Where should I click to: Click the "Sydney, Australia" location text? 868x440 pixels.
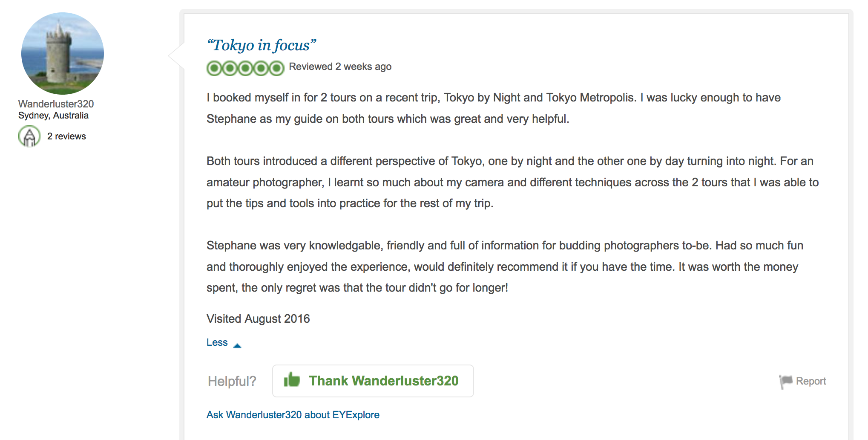(x=53, y=116)
